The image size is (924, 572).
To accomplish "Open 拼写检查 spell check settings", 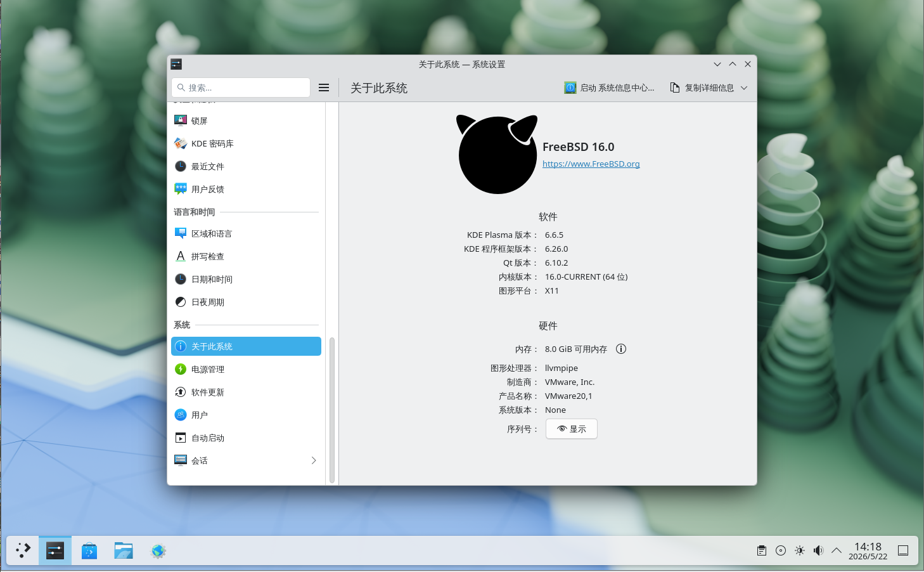I will pos(246,256).
